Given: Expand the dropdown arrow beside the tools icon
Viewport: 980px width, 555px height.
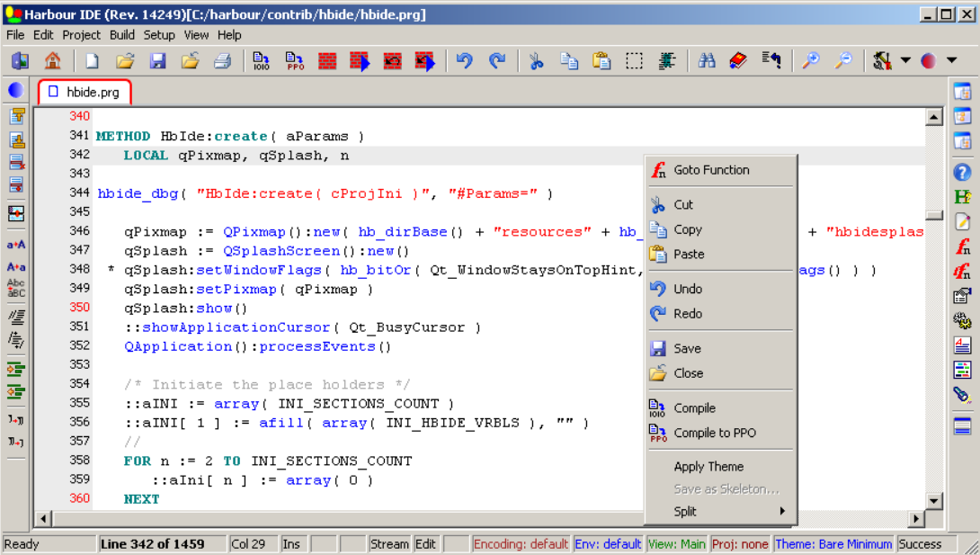Looking at the screenshot, I should [904, 61].
